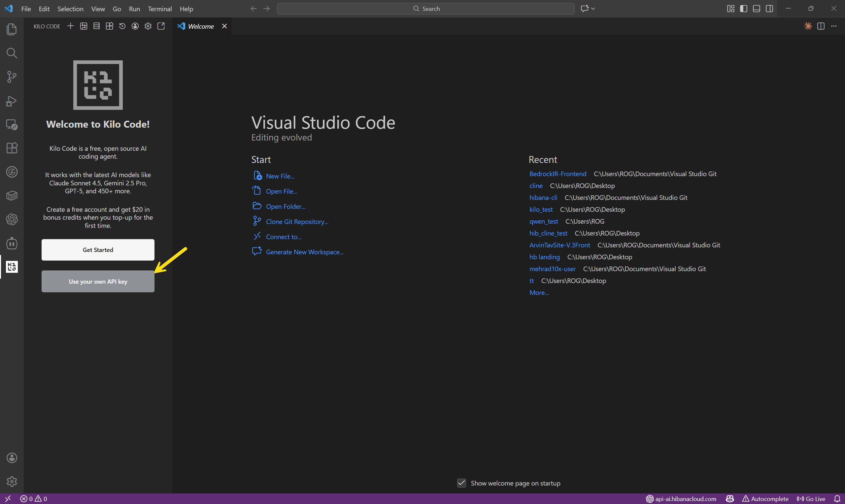Screen dimensions: 845x504
Task: Open the Help menu
Action: coord(186,9)
